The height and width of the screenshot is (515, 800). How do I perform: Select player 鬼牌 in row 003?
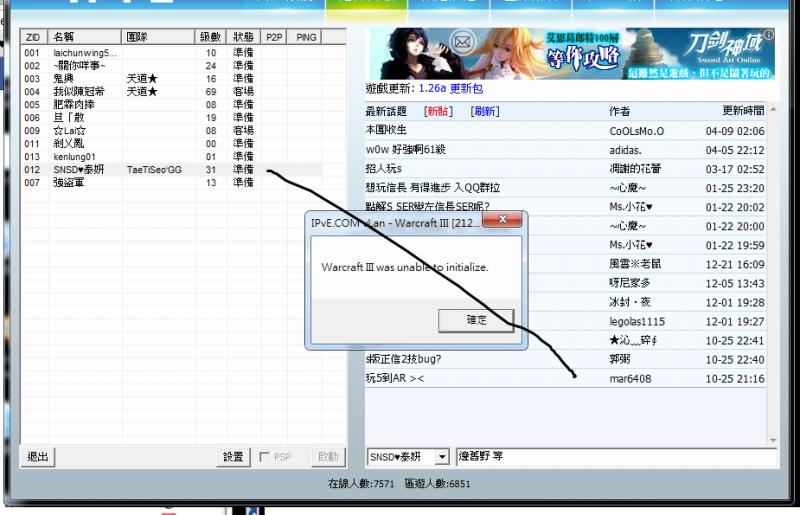(171, 79)
